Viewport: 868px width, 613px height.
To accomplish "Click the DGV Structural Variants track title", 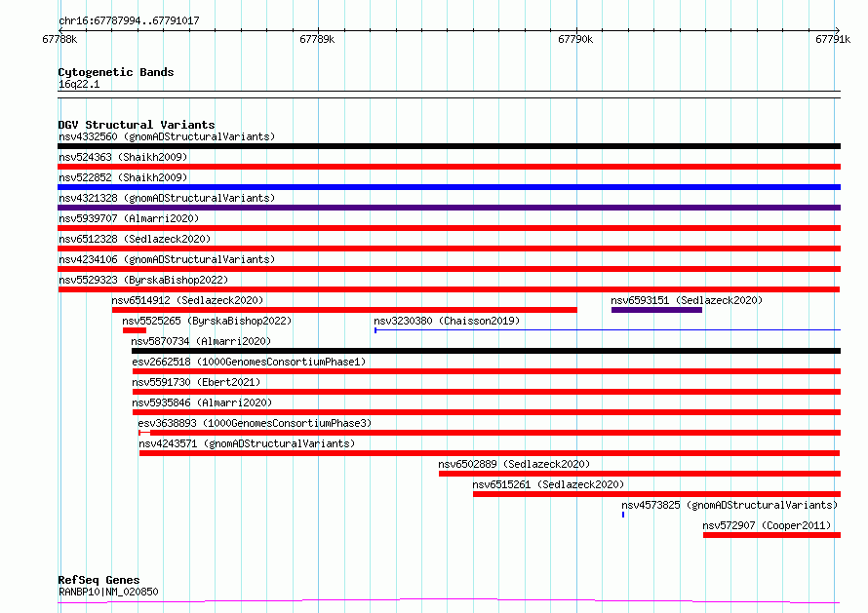I will click(x=137, y=125).
